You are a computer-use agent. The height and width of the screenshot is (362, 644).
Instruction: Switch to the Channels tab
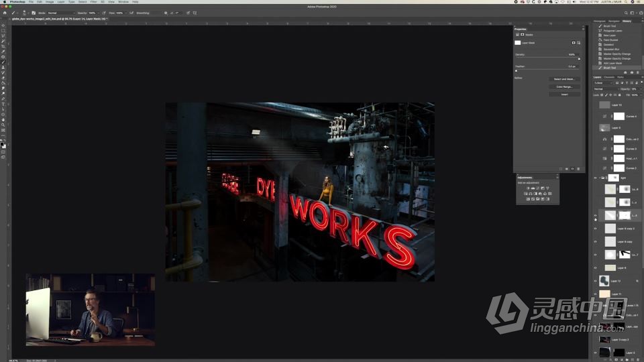click(x=609, y=77)
